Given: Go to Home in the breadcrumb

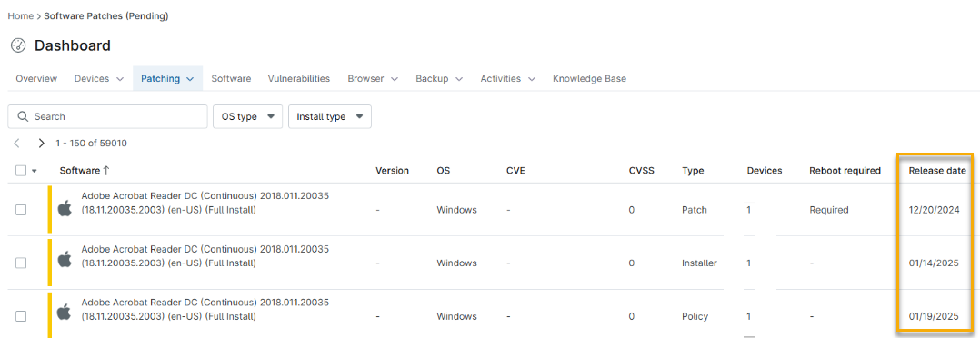Looking at the screenshot, I should [20, 15].
